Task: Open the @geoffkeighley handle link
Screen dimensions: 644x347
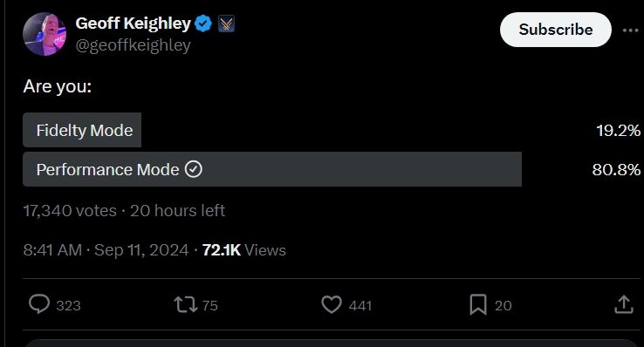Action: (133, 45)
